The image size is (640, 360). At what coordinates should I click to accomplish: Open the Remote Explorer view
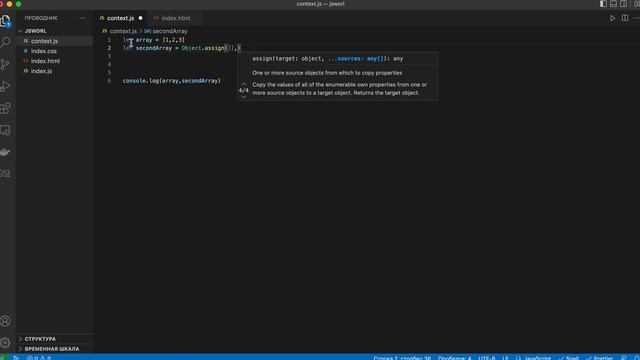[x=5, y=130]
